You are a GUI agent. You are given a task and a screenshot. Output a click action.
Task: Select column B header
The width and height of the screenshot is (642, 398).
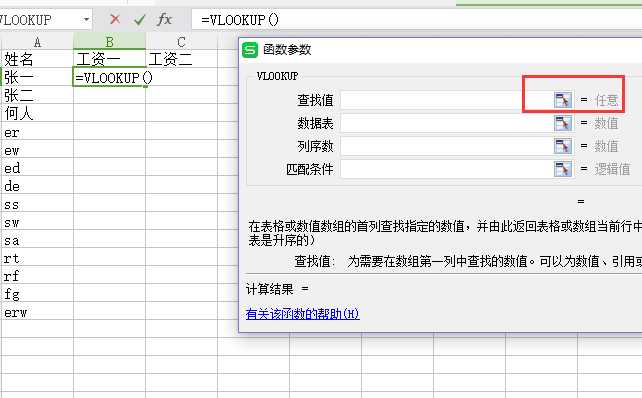click(109, 42)
